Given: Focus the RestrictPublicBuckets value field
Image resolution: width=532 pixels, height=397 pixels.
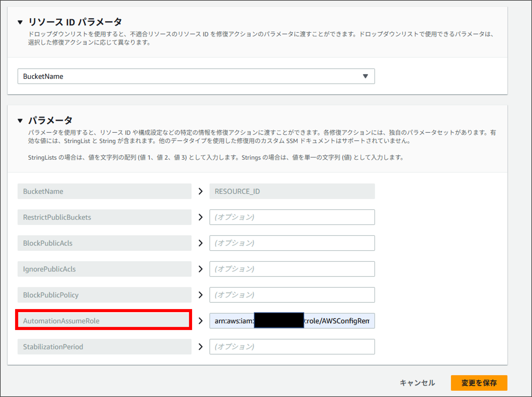Looking at the screenshot, I should click(292, 217).
